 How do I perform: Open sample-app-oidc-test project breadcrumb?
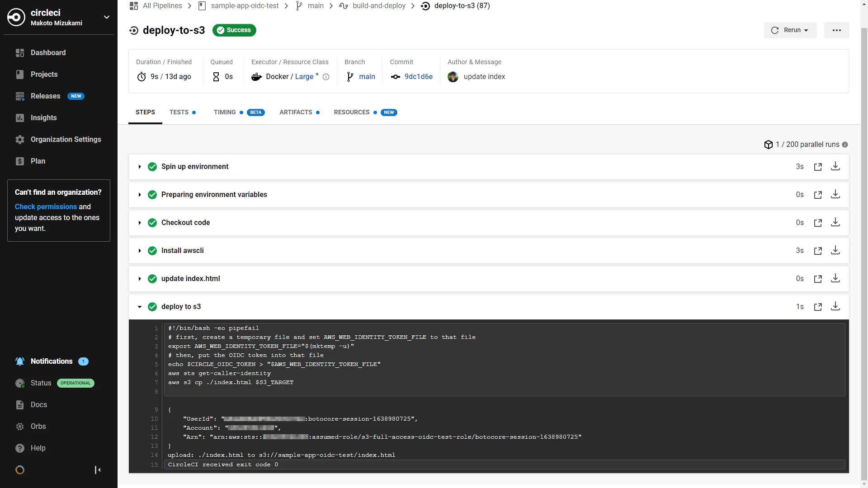(239, 6)
